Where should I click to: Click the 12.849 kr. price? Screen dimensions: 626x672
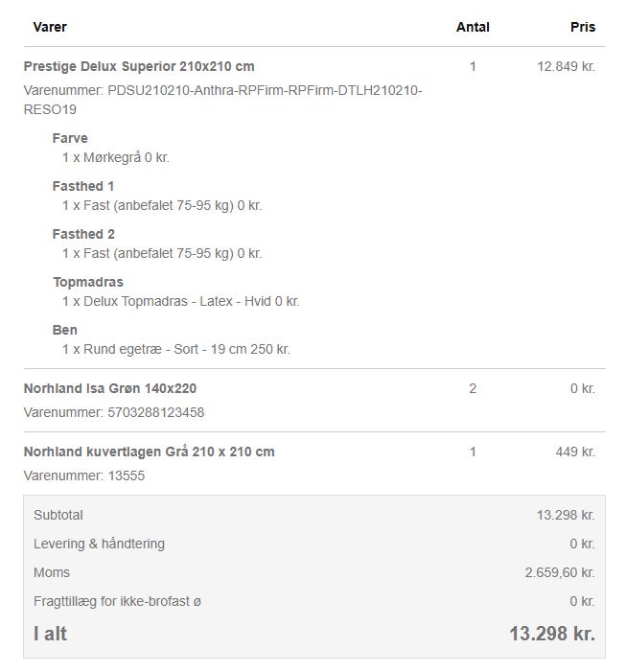click(x=566, y=66)
